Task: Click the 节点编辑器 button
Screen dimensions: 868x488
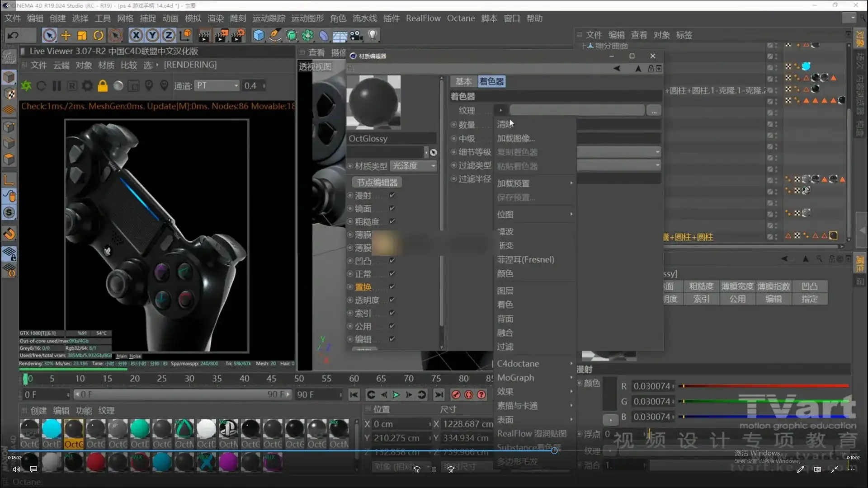Action: pyautogui.click(x=377, y=183)
